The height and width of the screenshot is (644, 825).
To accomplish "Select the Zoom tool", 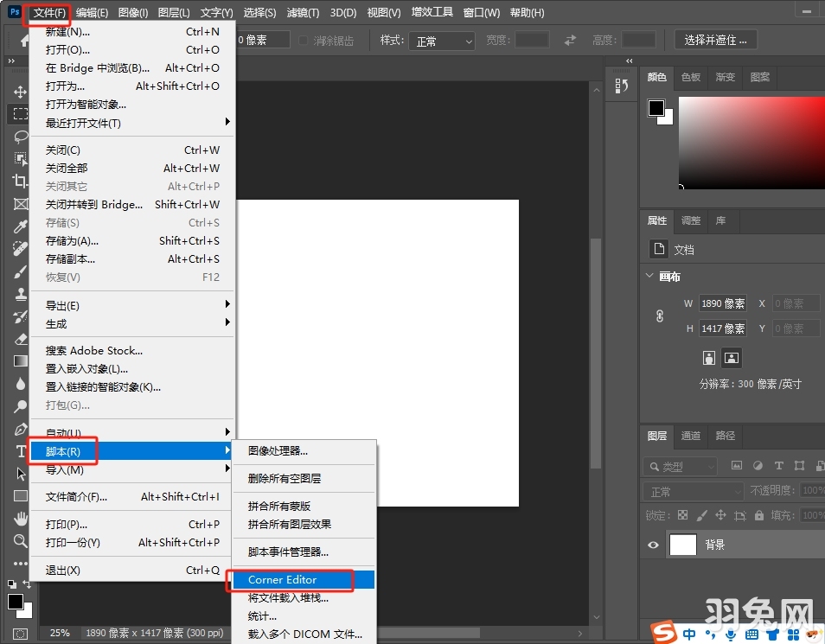I will 20,541.
